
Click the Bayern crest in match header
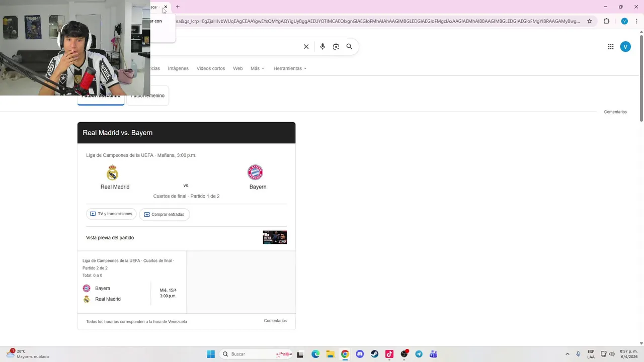coord(255,172)
